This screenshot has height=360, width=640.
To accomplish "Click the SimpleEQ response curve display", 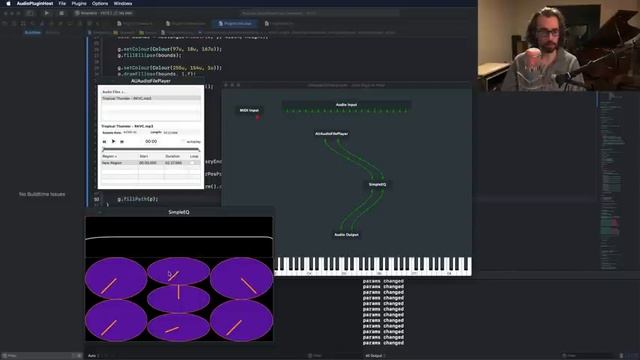I will 179,237.
